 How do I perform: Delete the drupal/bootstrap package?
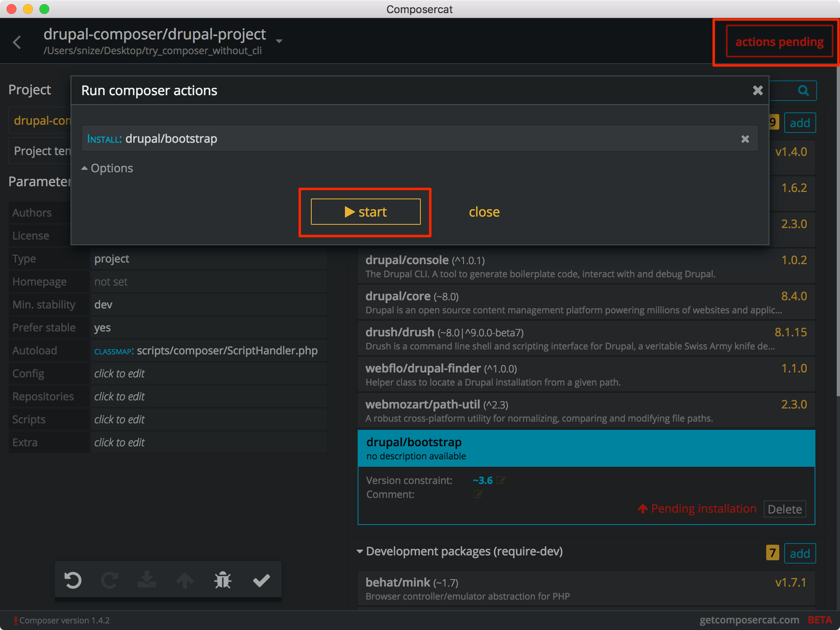click(785, 509)
